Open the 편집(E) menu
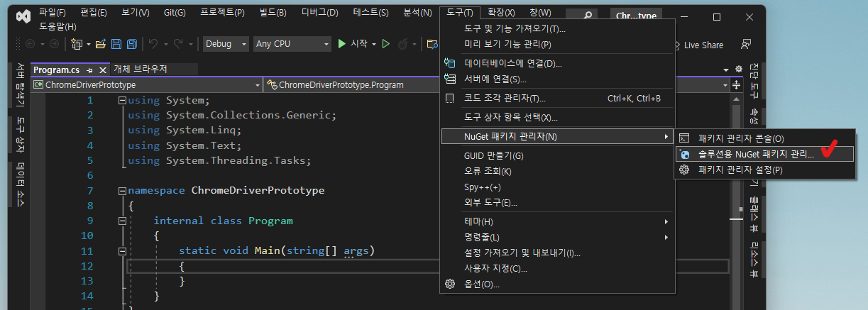 94,13
